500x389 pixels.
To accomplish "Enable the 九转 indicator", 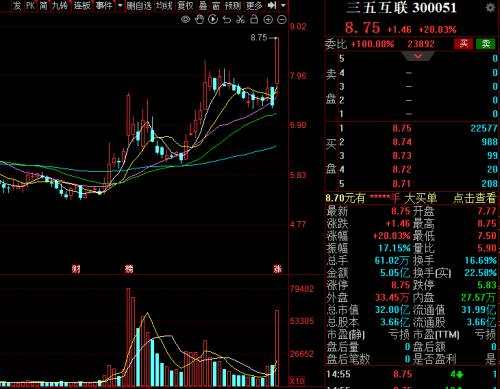I will pos(60,5).
